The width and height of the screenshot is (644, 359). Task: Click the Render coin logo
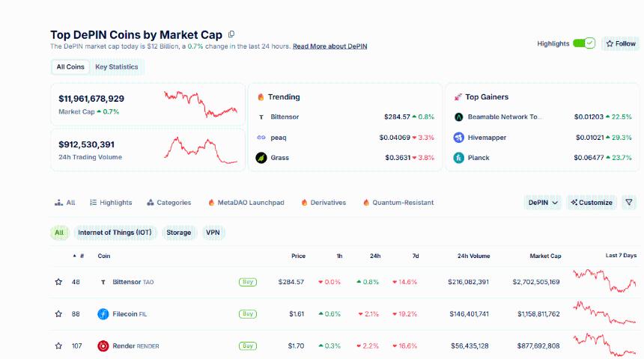tap(103, 346)
